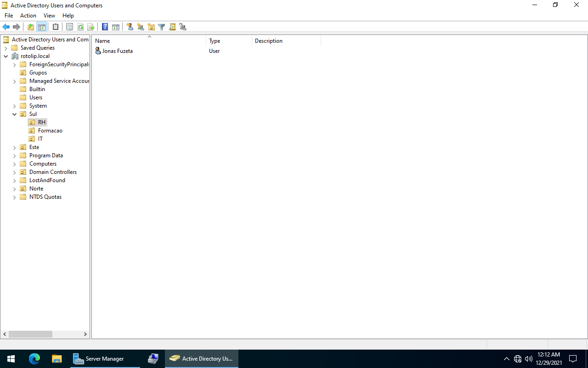588x368 pixels.
Task: Select the Jonas Fuzeta user entry
Action: point(117,51)
